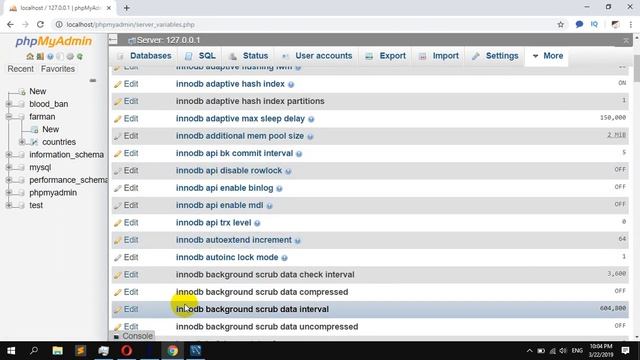Open Chrome from the Windows taskbar
640x360 pixels.
pyautogui.click(x=172, y=351)
